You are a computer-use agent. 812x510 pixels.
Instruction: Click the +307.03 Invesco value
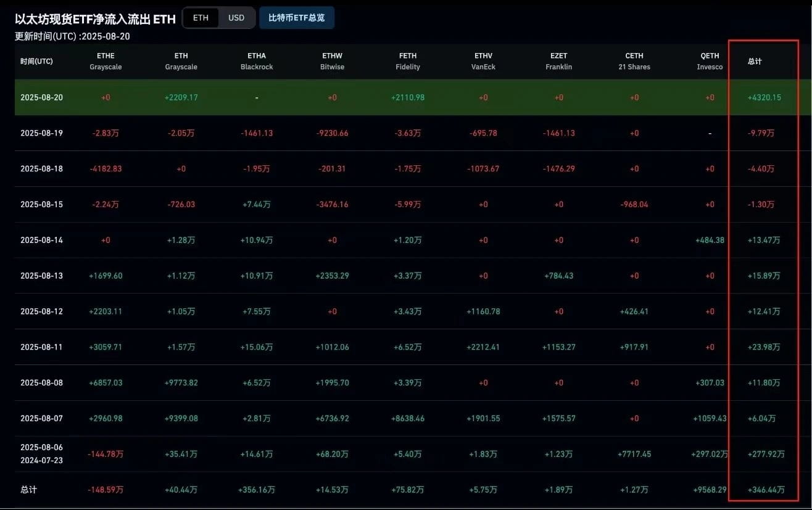710,382
